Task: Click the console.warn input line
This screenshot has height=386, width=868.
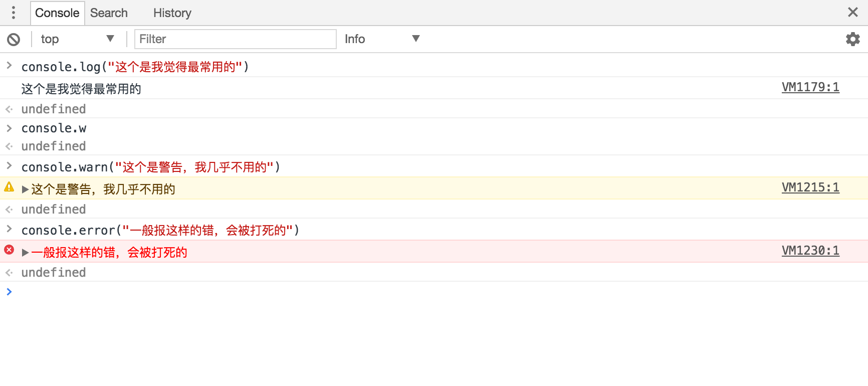Action: 150,167
